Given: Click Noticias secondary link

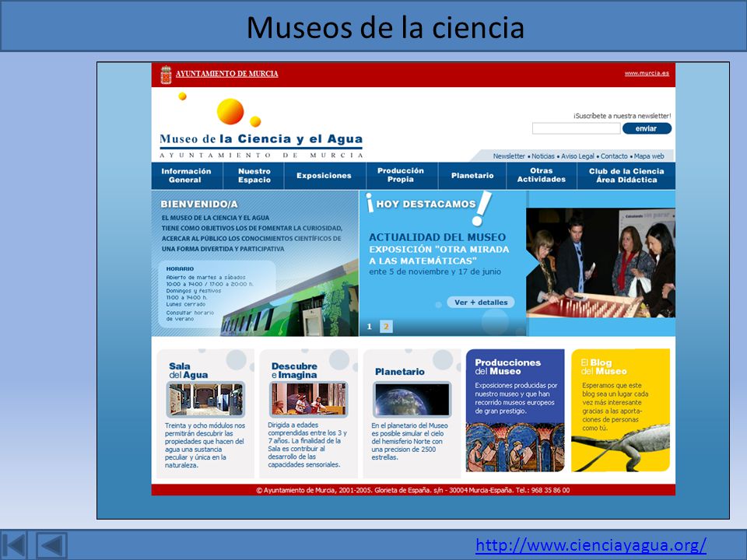Looking at the screenshot, I should click(x=543, y=156).
